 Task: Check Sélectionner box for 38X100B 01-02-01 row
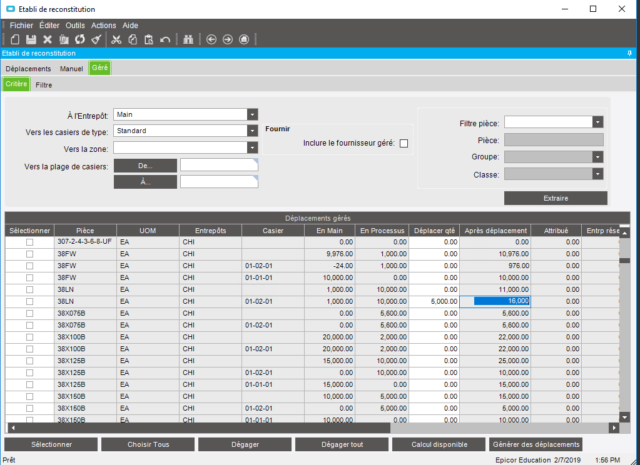29,349
